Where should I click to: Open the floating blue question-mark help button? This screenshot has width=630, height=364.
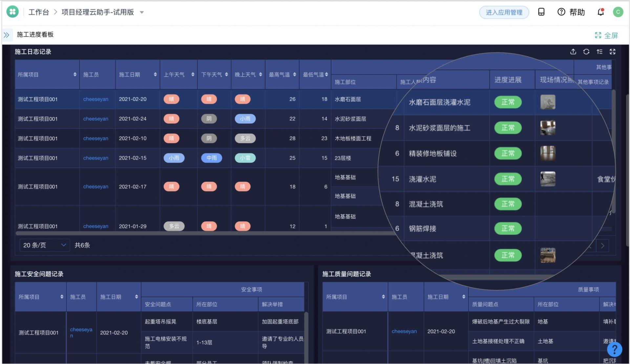tap(614, 349)
